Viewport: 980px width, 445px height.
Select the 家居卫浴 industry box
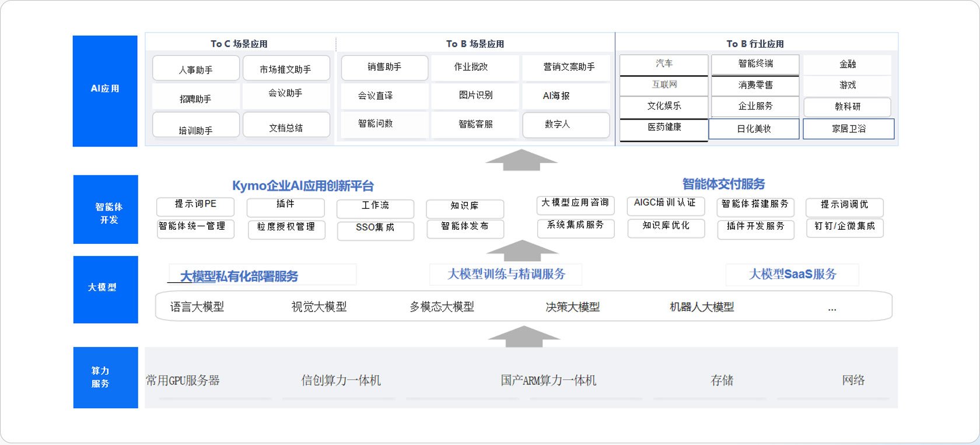(849, 129)
